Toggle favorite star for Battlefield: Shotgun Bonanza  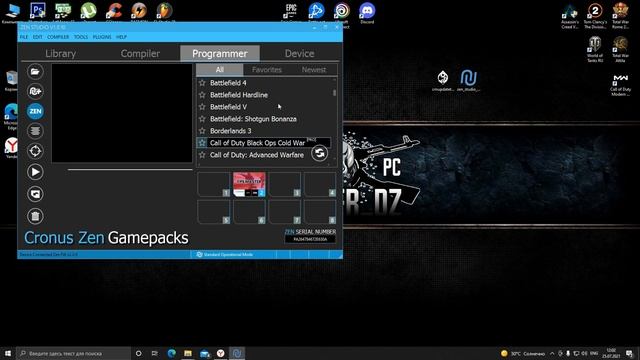click(202, 119)
